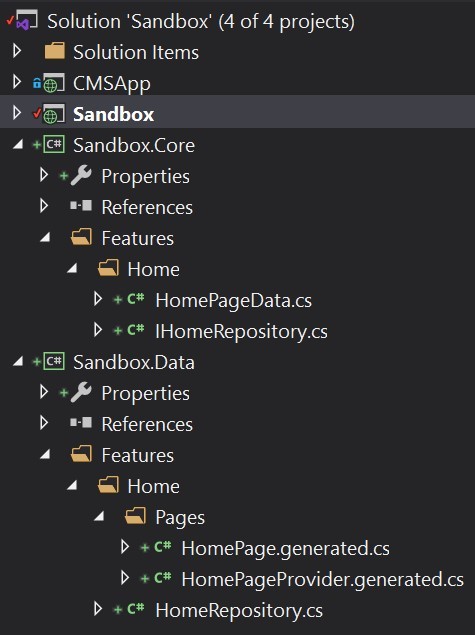Screen dimensions: 475x635
Task: Click the Sandbox web project icon
Action: pos(53,114)
